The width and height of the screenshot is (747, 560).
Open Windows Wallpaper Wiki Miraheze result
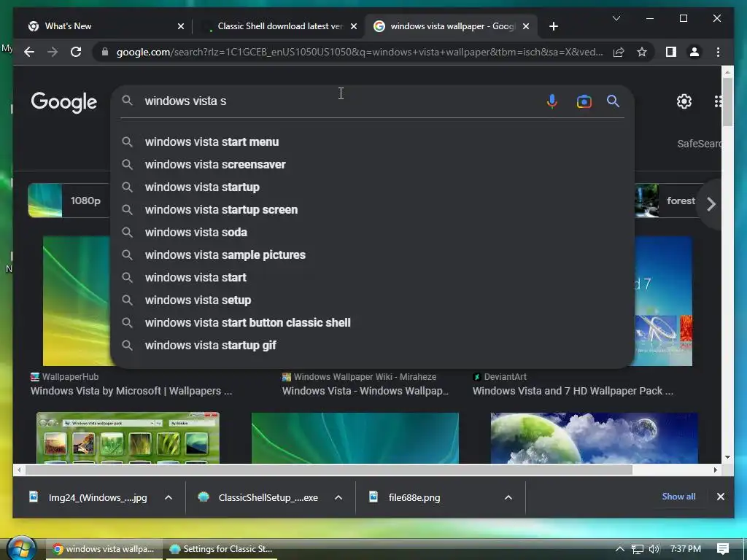pos(365,391)
